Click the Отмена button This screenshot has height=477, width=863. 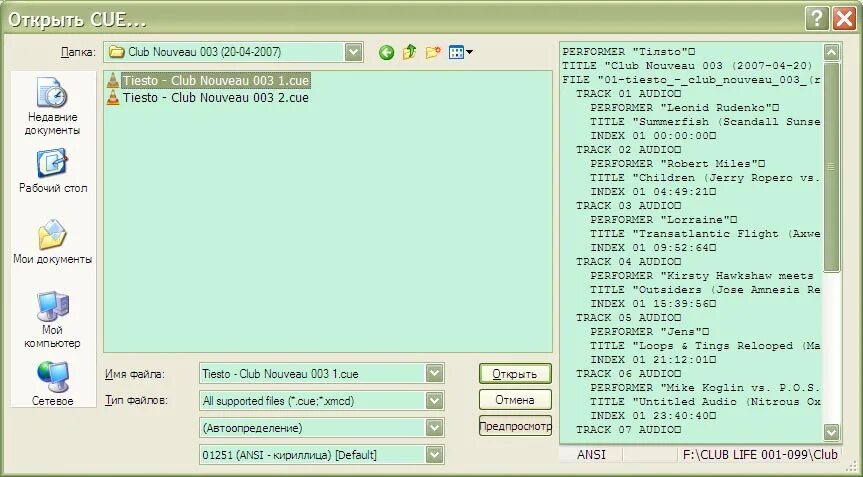(x=515, y=400)
